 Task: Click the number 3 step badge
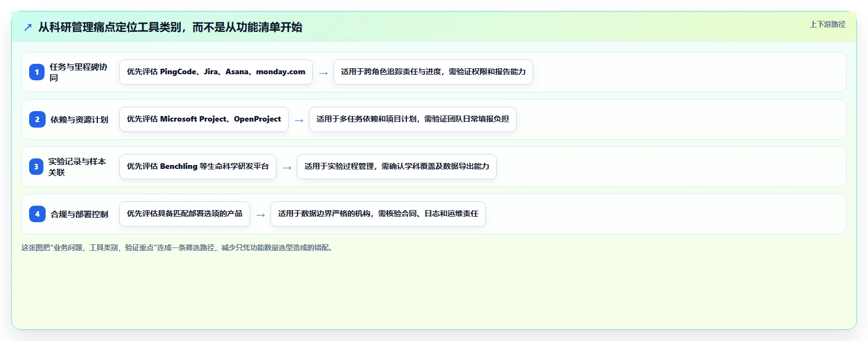36,167
